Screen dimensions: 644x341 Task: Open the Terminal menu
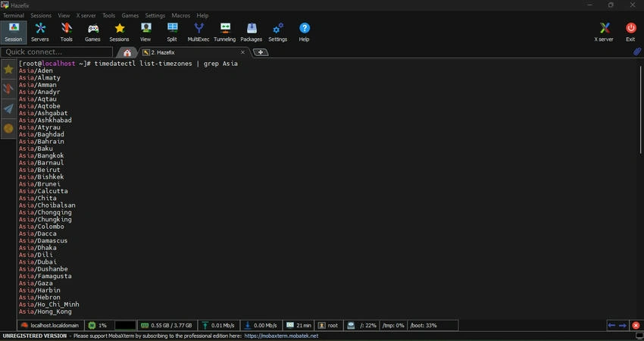pyautogui.click(x=14, y=15)
